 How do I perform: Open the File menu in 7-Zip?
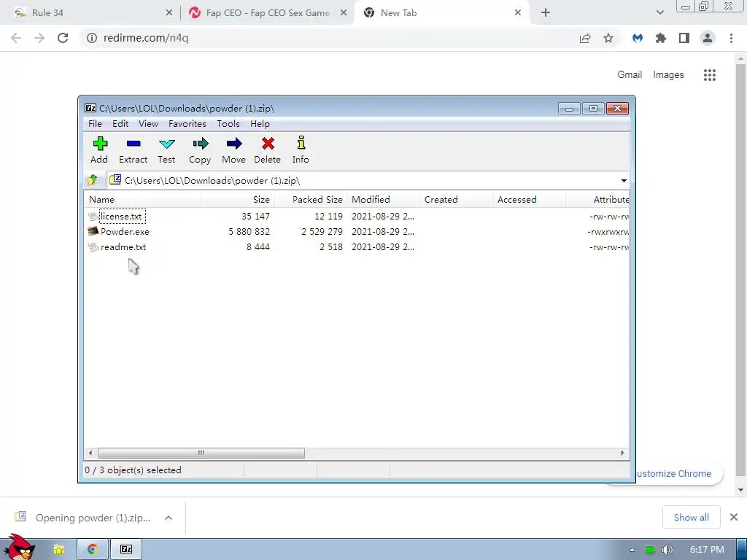[95, 124]
